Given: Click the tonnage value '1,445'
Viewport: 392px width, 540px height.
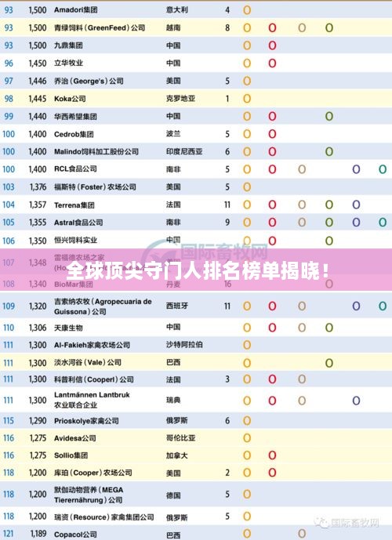Looking at the screenshot, I should [38, 99].
